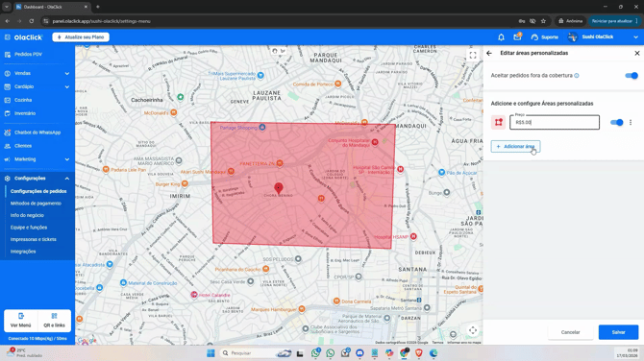Open the notifications bell
644x361 pixels.
click(501, 37)
